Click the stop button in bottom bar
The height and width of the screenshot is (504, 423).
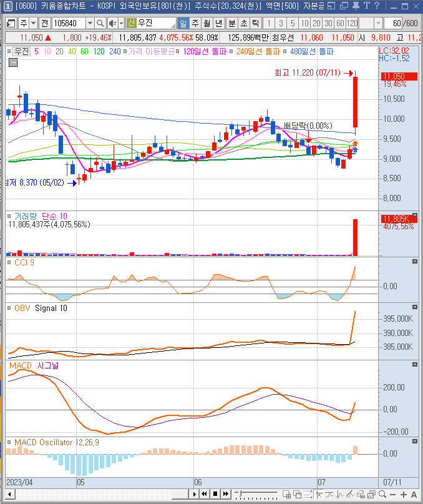215,494
